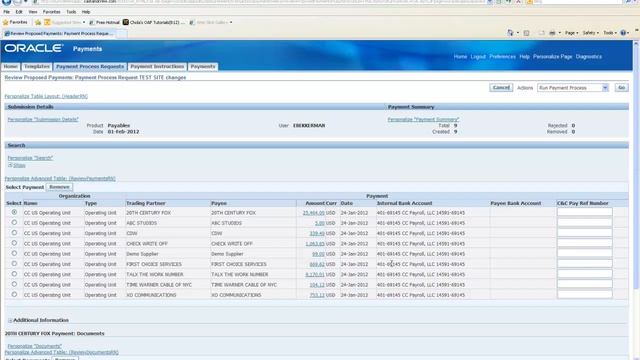This screenshot has height=360, width=640.
Task: Click the Personalize Page link
Action: click(552, 57)
